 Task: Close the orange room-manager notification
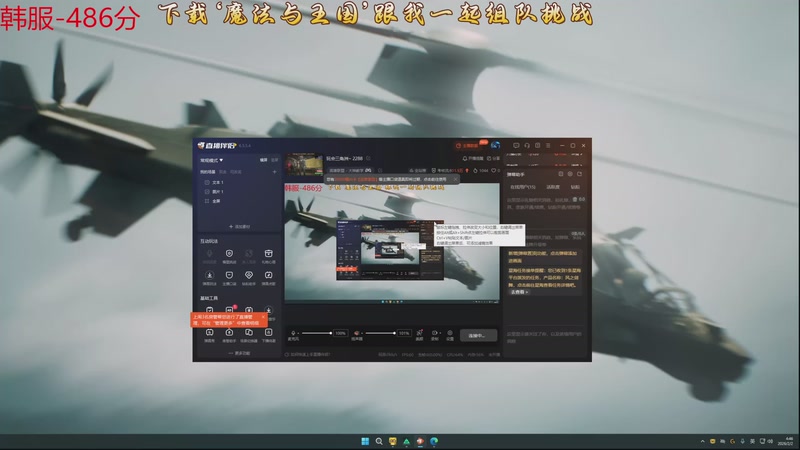[263, 317]
